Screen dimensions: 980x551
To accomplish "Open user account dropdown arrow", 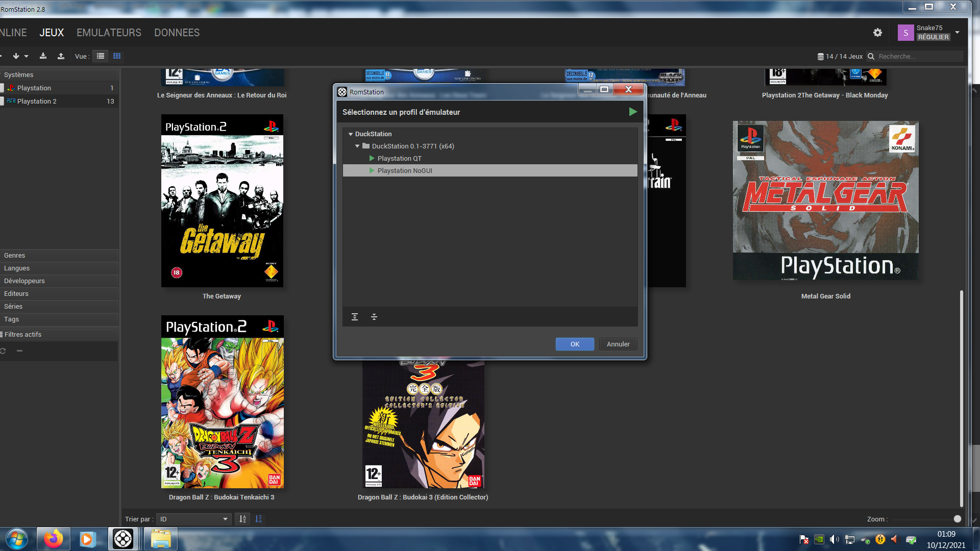I will (957, 32).
